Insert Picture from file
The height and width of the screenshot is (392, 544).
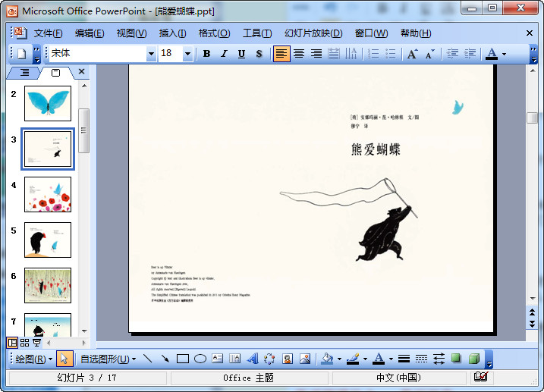[x=305, y=359]
